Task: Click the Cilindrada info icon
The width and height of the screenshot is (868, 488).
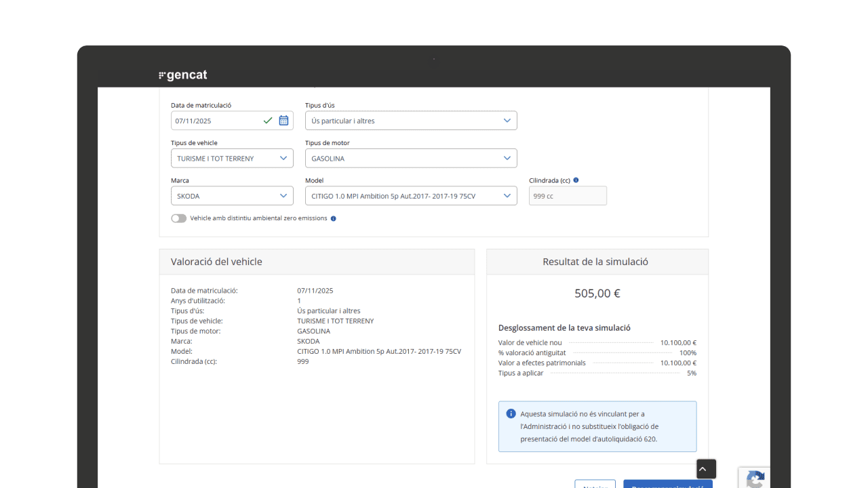Action: pos(576,180)
